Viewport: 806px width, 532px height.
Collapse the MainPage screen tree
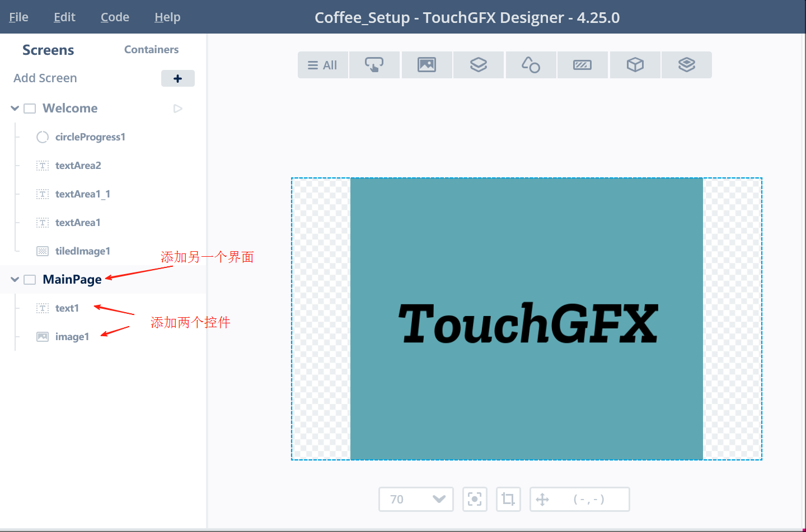click(15, 279)
